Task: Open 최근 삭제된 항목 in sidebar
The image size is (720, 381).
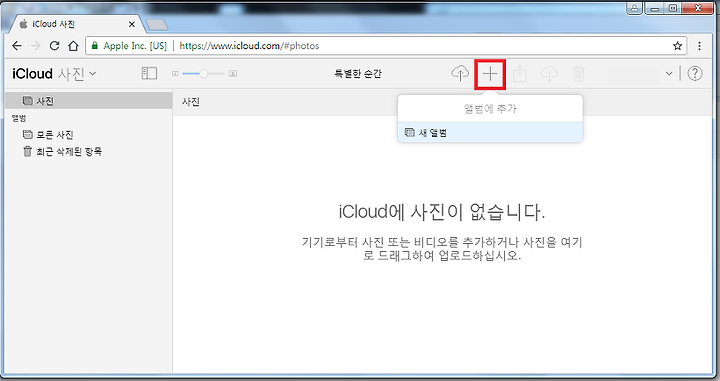Action: [62, 151]
